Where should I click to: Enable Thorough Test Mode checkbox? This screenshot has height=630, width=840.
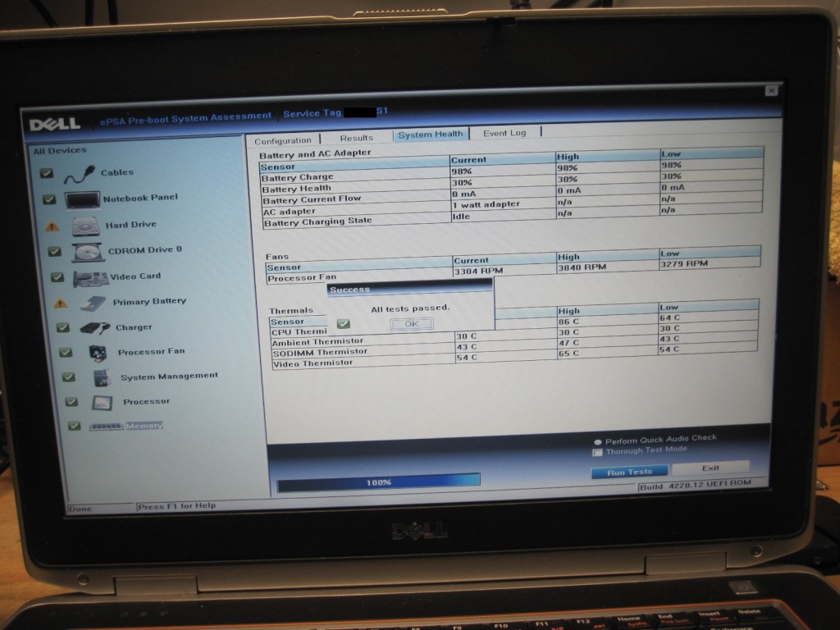(597, 453)
